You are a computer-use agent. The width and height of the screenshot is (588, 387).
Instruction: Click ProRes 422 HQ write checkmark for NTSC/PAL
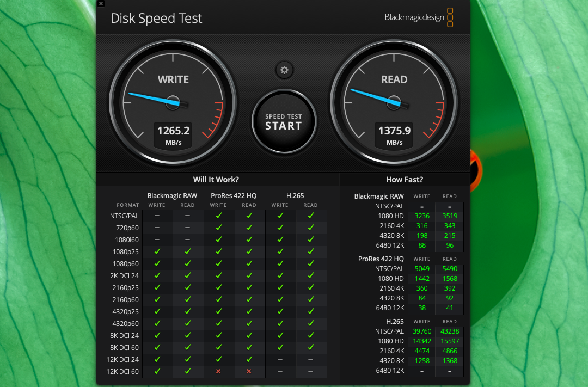[219, 215]
